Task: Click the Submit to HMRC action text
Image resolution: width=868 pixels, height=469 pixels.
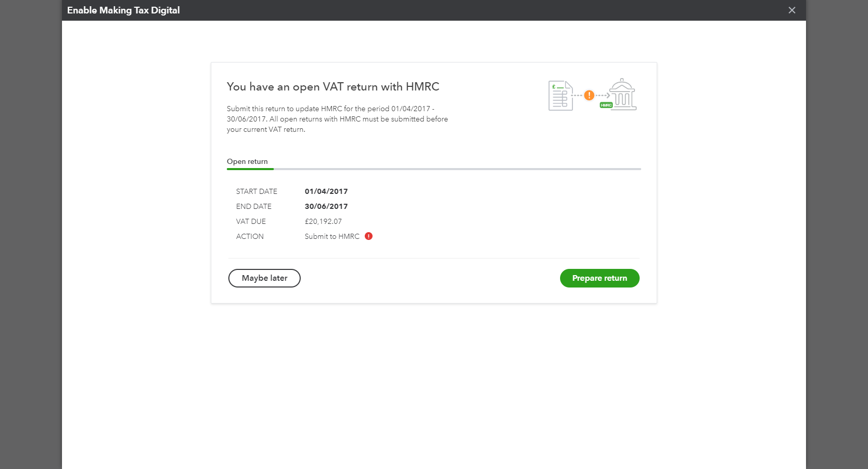Action: [332, 236]
